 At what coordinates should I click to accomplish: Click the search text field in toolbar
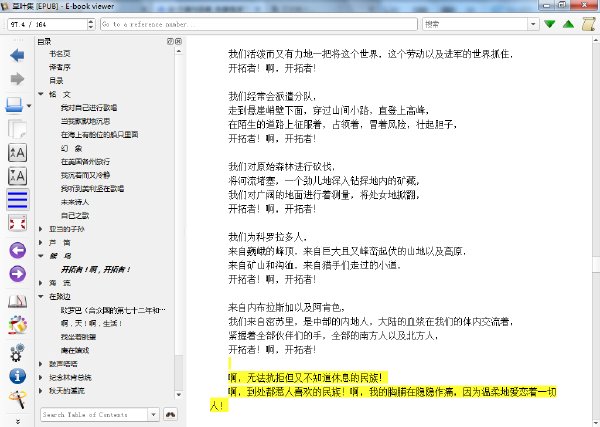(475, 24)
